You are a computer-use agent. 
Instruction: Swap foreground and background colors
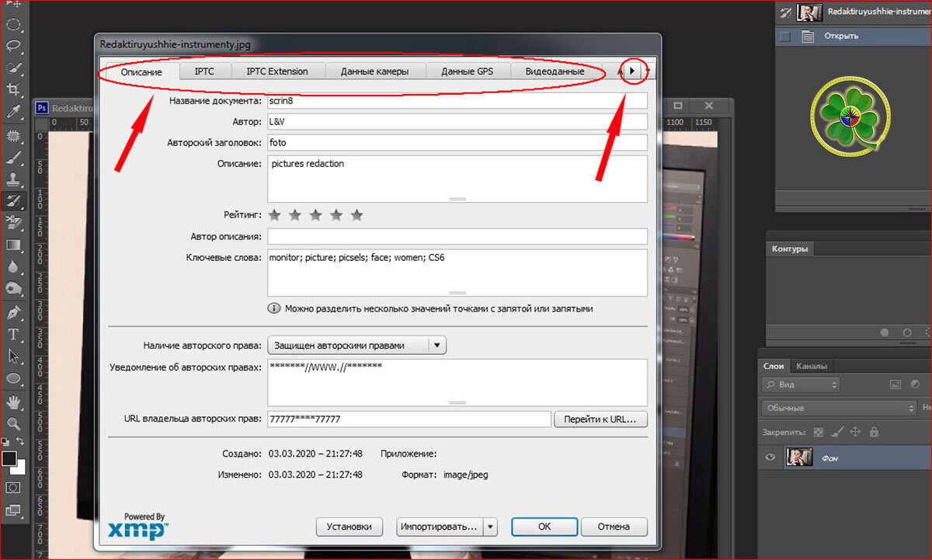tap(22, 443)
